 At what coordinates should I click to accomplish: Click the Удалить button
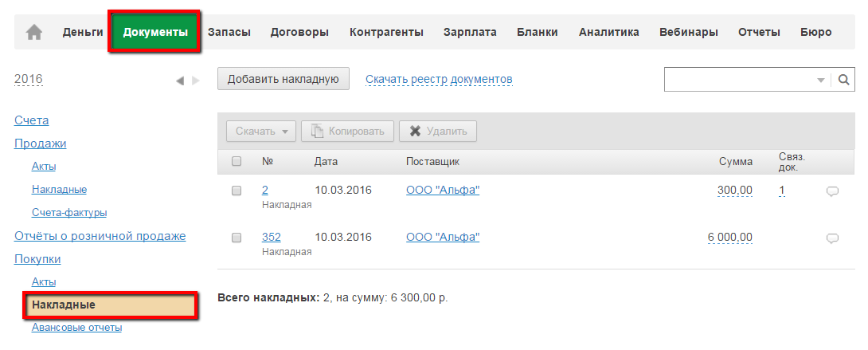437,132
